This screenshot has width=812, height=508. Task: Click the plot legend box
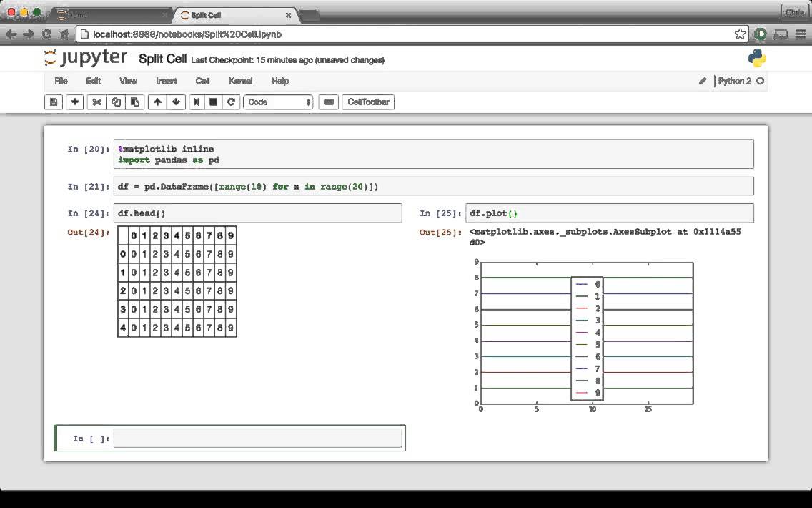pyautogui.click(x=588, y=338)
